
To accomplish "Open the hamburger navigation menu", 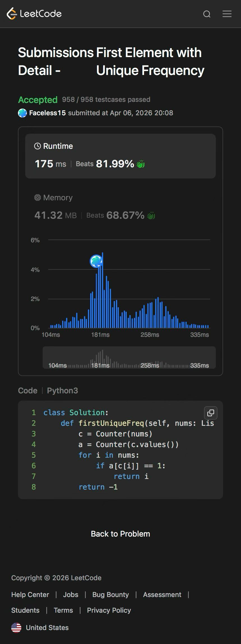I will pyautogui.click(x=227, y=14).
